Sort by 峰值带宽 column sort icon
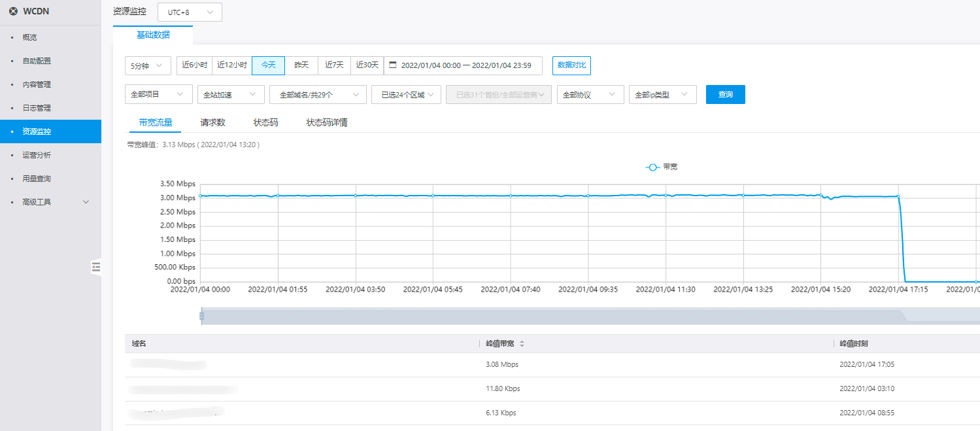Viewport: 980px width, 431px height. (x=522, y=344)
